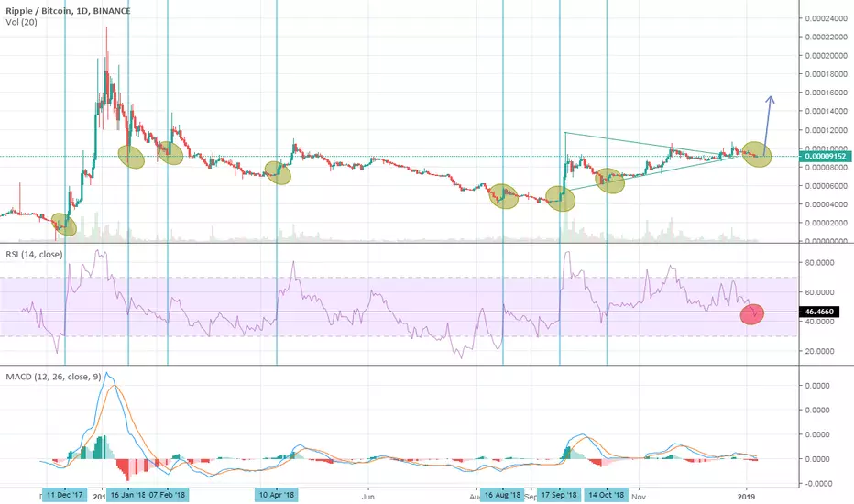Click the '17 Sep '18' date label
854x504 pixels.
click(x=559, y=495)
